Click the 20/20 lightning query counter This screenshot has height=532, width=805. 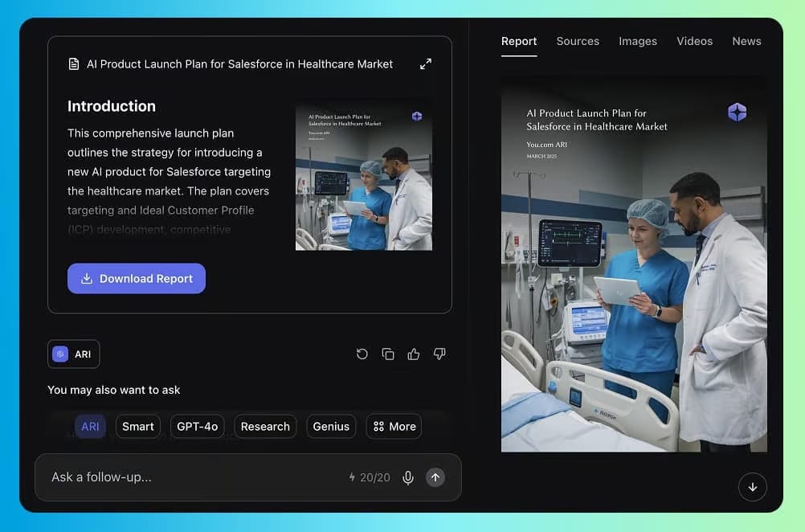[369, 477]
